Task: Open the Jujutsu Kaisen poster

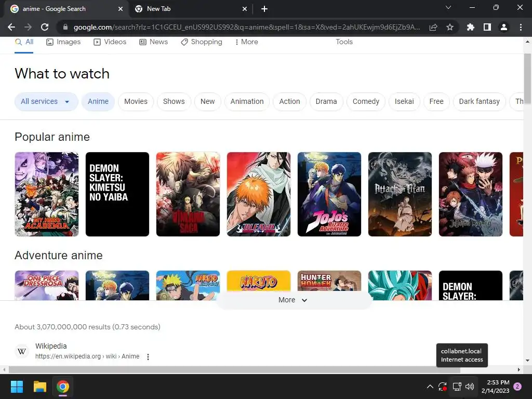Action: [x=471, y=194]
